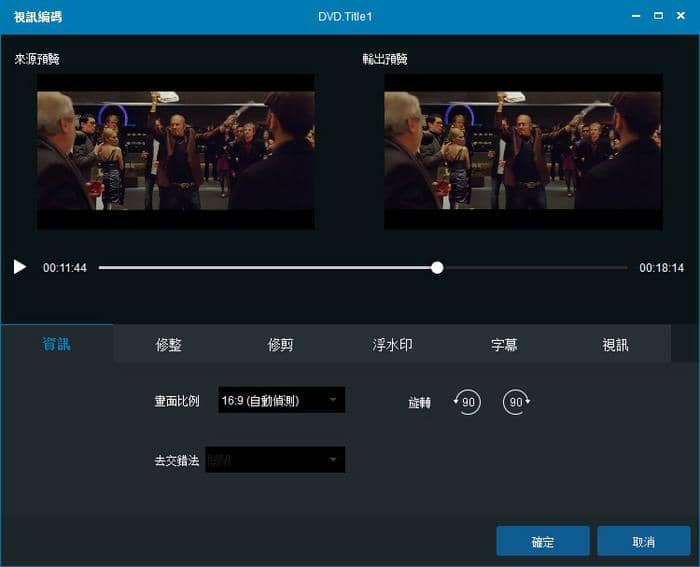Click the 視訊編碼 window title
The height and width of the screenshot is (567, 700).
pos(38,17)
